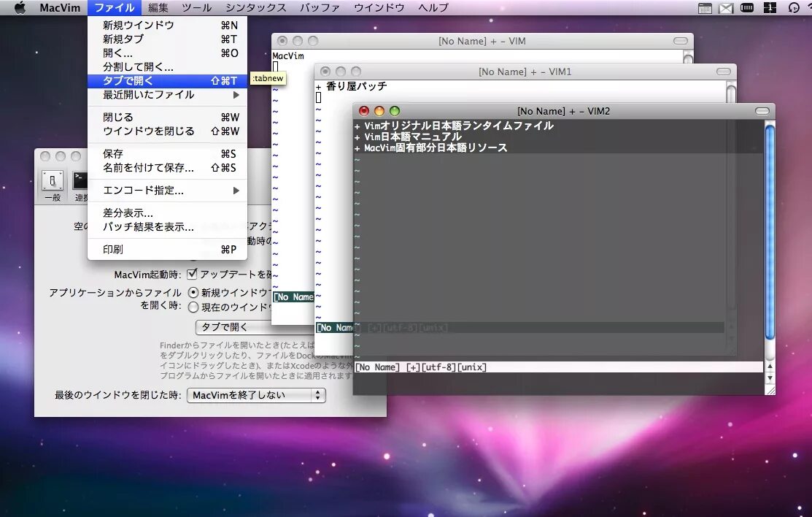Choose 名前を付けて保存... menu item
The image size is (812, 517).
(167, 167)
